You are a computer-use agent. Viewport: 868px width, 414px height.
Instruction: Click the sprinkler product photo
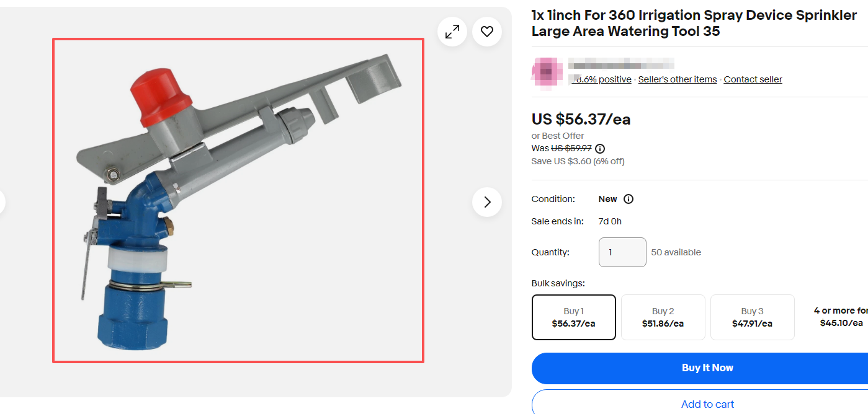click(238, 200)
